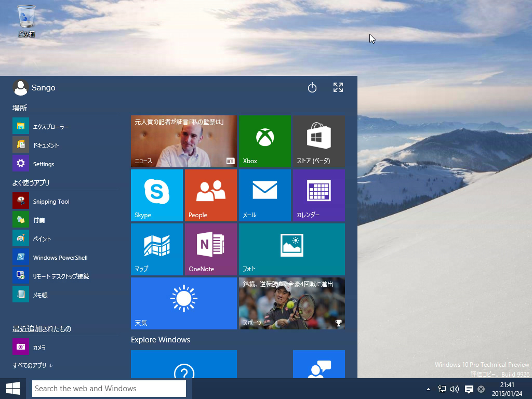The image size is (532, 399).
Task: Open the notifications action center icon
Action: pos(469,389)
